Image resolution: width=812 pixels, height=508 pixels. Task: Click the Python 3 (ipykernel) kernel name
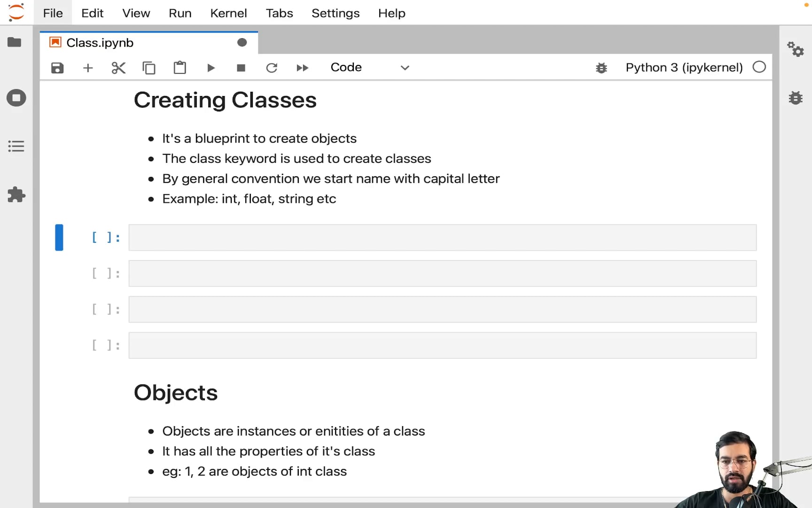pos(684,68)
